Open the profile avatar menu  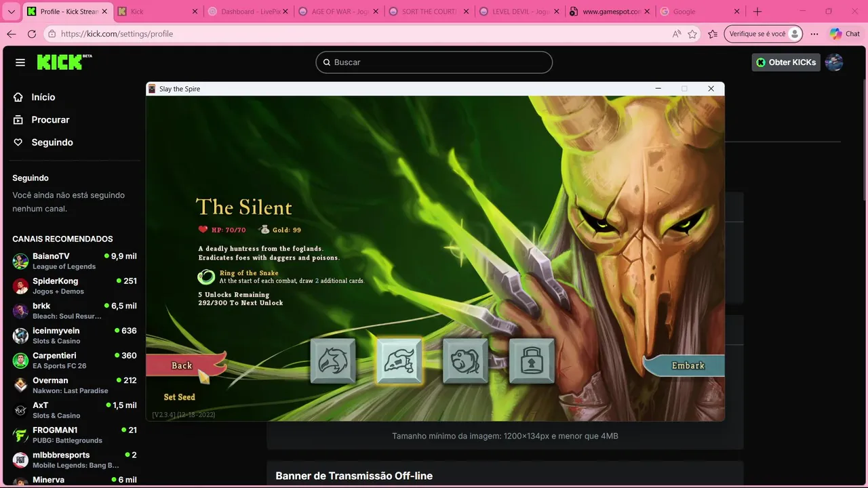coord(834,62)
